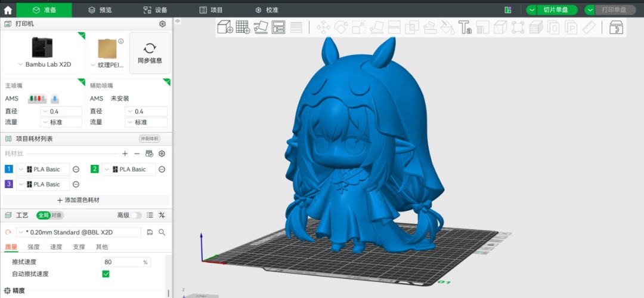
Task: Click the Add plate grid icon
Action: (243, 27)
